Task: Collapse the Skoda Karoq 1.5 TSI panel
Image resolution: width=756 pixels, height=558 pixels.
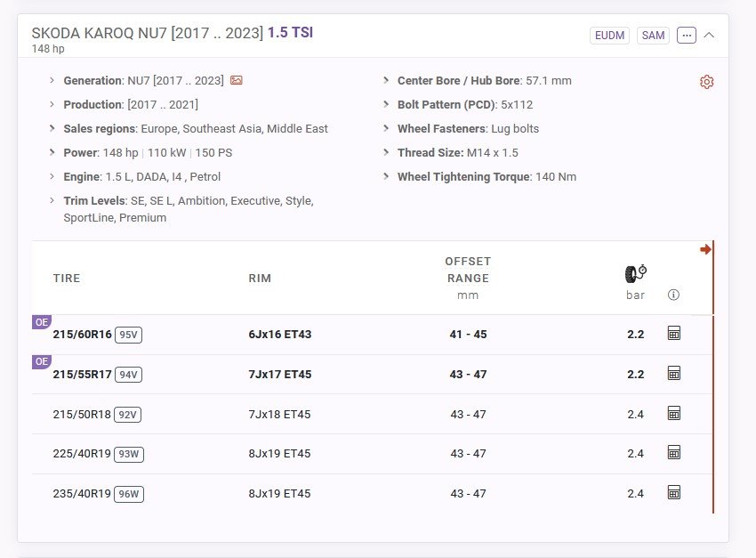Action: 709,36
